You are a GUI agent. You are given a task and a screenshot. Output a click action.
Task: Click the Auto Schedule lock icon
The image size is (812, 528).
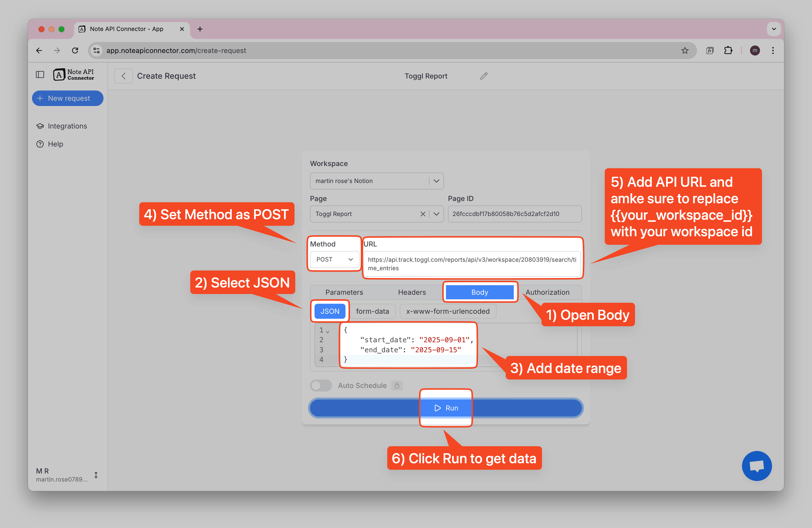(x=397, y=385)
